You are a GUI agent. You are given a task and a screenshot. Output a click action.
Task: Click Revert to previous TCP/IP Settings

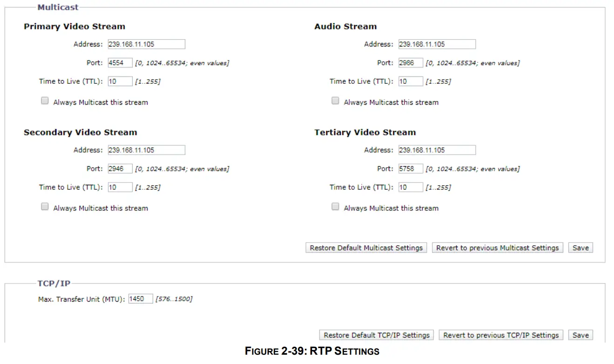(500, 334)
